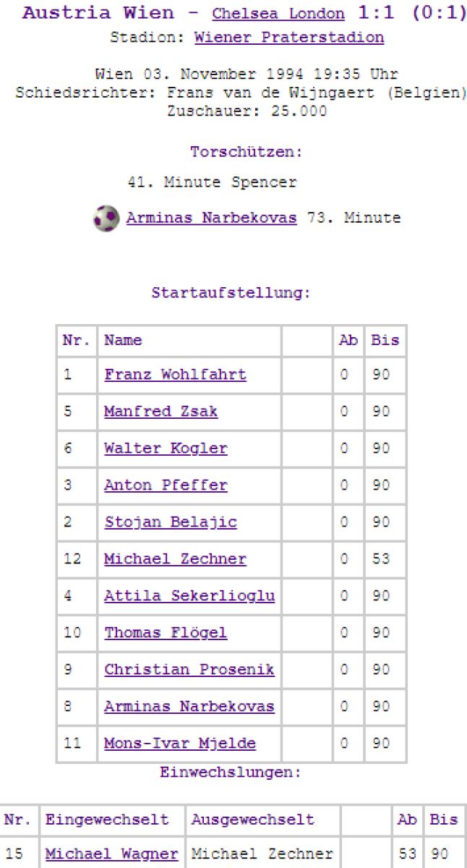Open Anton Pfeffer player link
This screenshot has height=868, width=467.
(x=166, y=485)
